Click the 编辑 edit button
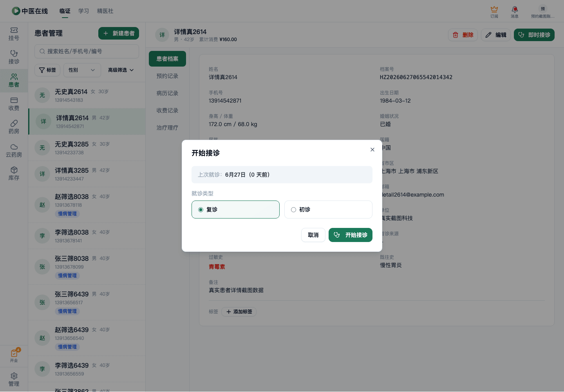 coord(496,35)
